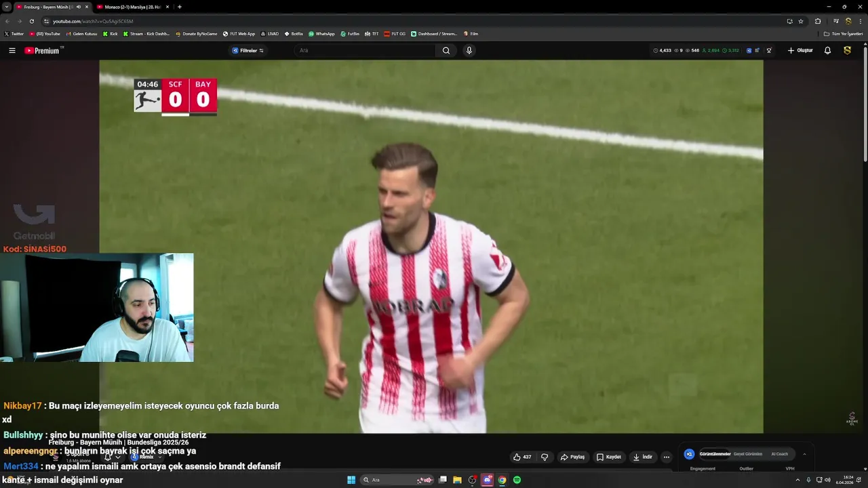This screenshot has height=488, width=868.
Task: Switch to the Monaco (2-1) Marsilya tab
Action: [x=132, y=7]
